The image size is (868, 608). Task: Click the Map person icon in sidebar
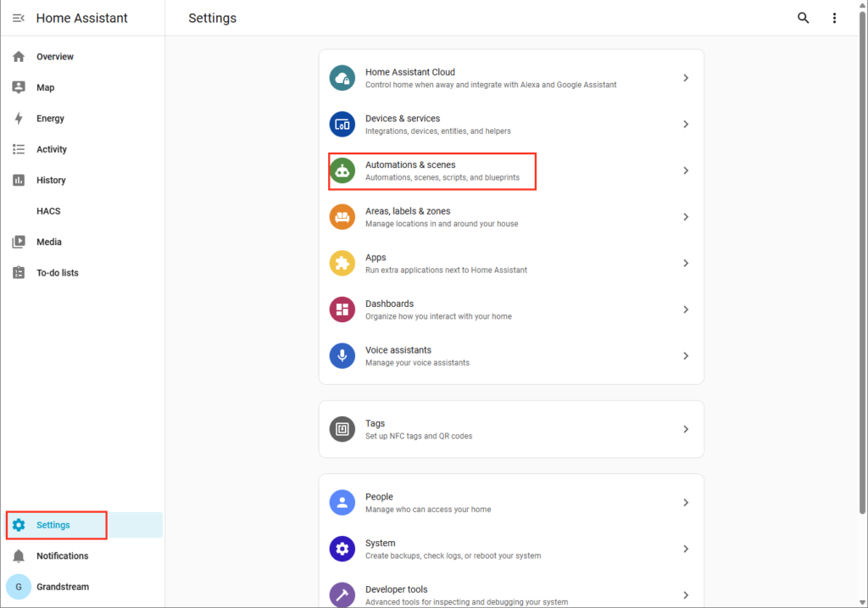[x=19, y=87]
